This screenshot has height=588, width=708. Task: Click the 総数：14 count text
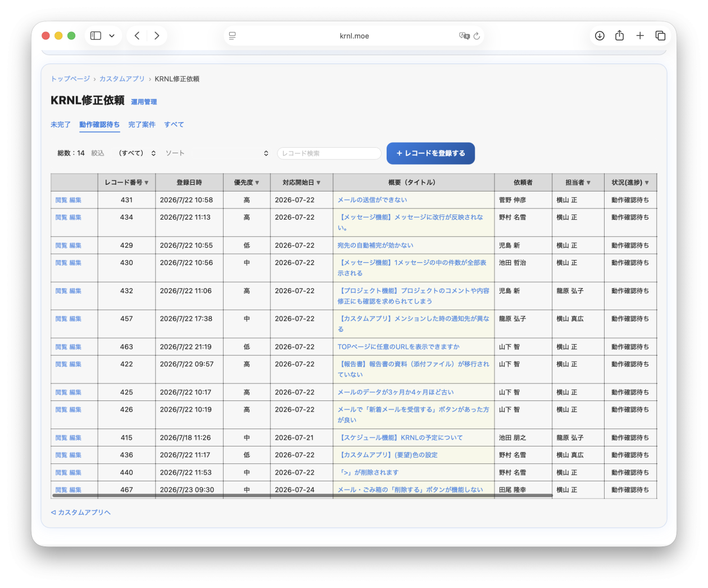tap(71, 153)
